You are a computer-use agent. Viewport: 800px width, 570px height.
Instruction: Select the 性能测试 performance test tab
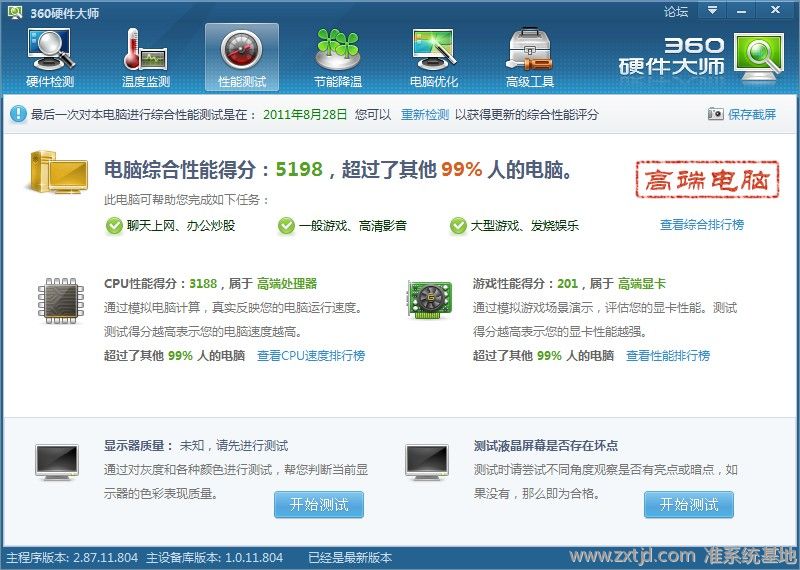tap(242, 57)
